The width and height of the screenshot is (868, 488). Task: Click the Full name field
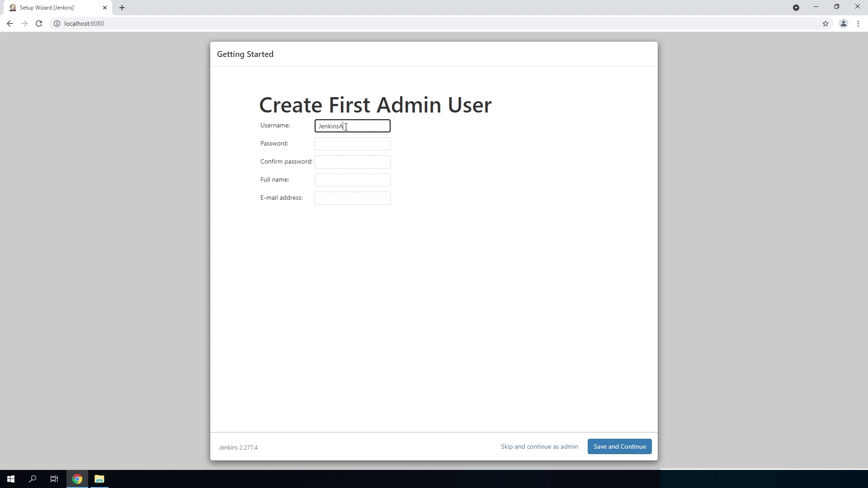click(352, 180)
